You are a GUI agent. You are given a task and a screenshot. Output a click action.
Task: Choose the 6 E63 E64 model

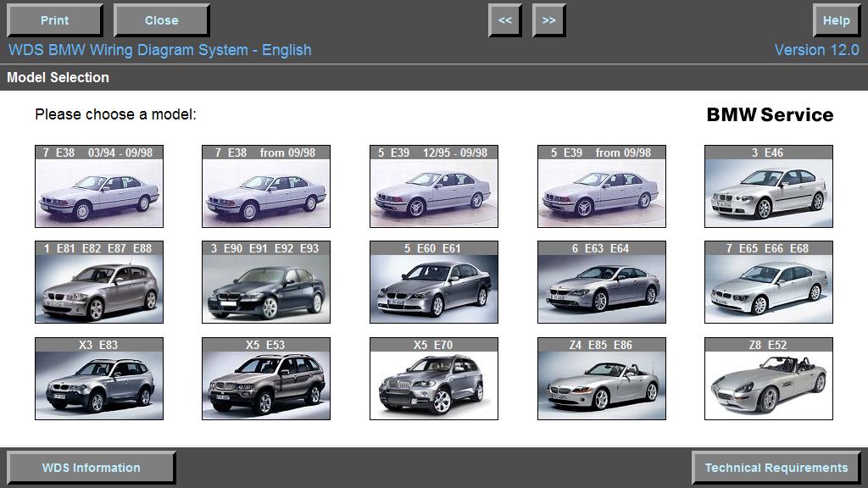click(x=602, y=282)
